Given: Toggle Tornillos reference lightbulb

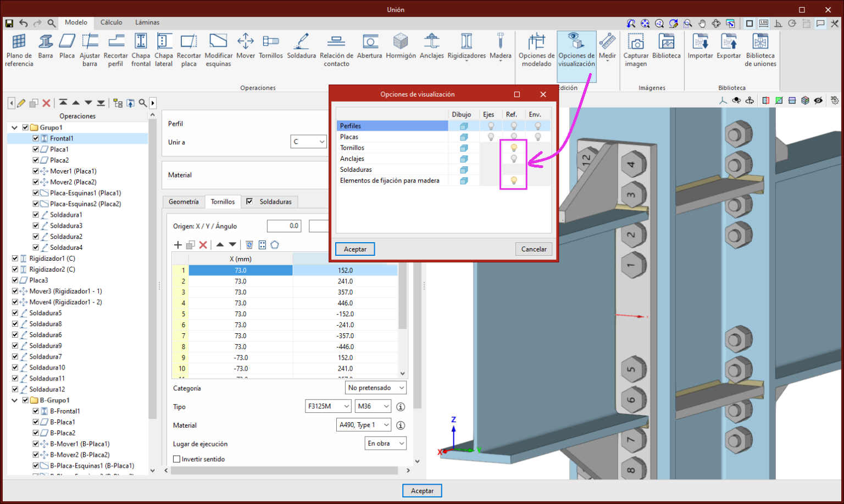Looking at the screenshot, I should click(x=514, y=148).
